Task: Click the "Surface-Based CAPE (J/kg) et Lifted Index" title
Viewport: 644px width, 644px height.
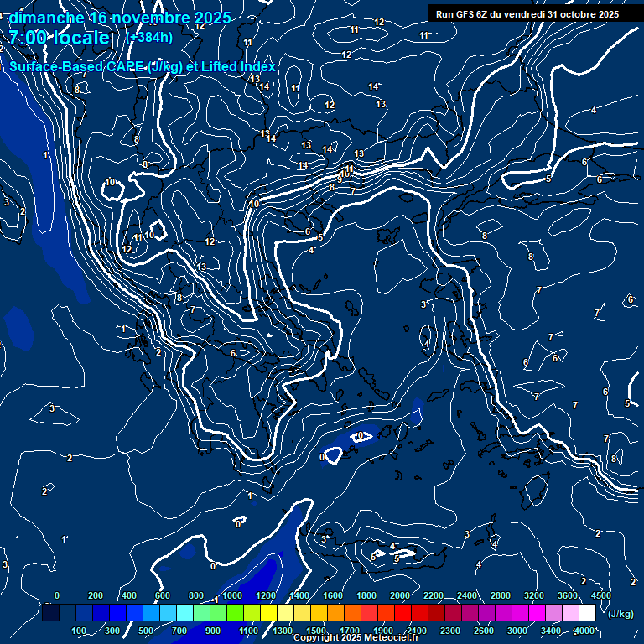Action: pos(142,66)
